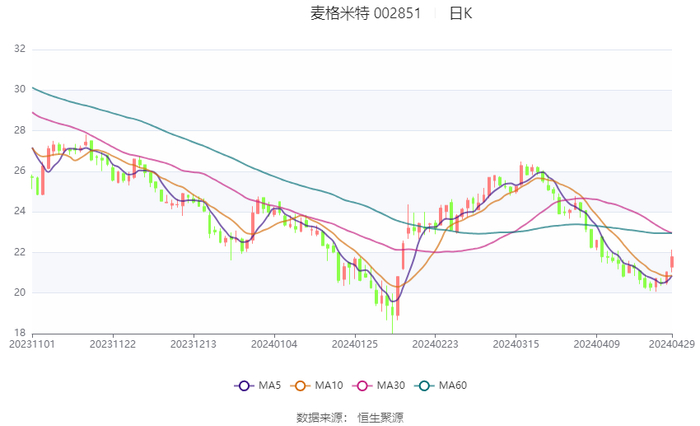Image resolution: width=700 pixels, height=426 pixels.
Task: Toggle the MA5 legend marker
Action: (x=244, y=386)
